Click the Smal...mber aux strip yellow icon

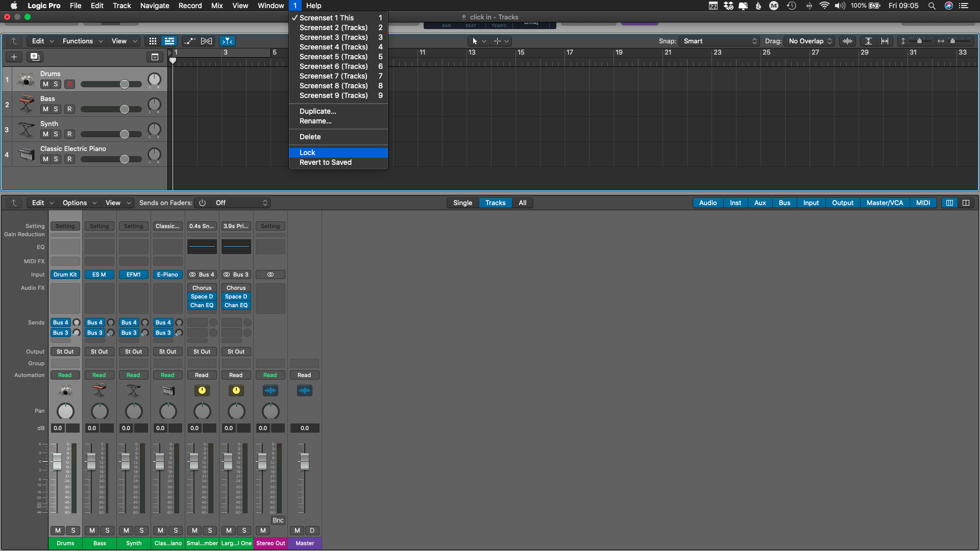click(202, 390)
